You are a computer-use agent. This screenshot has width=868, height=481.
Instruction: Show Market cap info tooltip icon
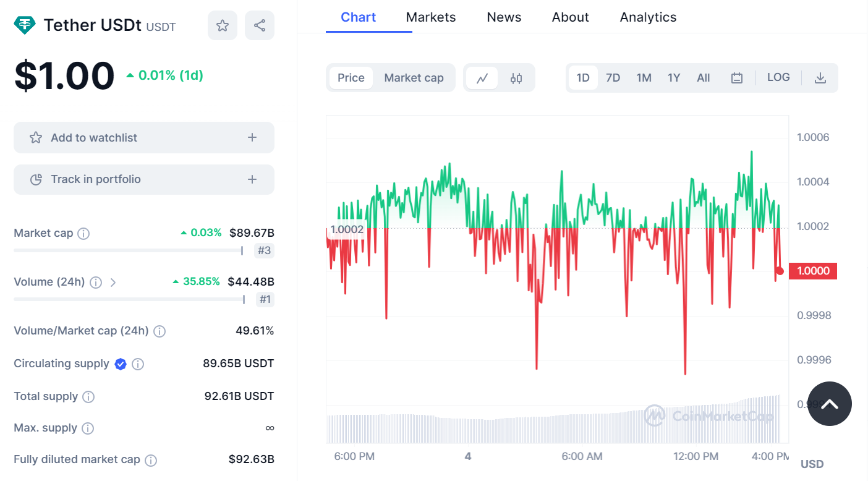point(83,234)
